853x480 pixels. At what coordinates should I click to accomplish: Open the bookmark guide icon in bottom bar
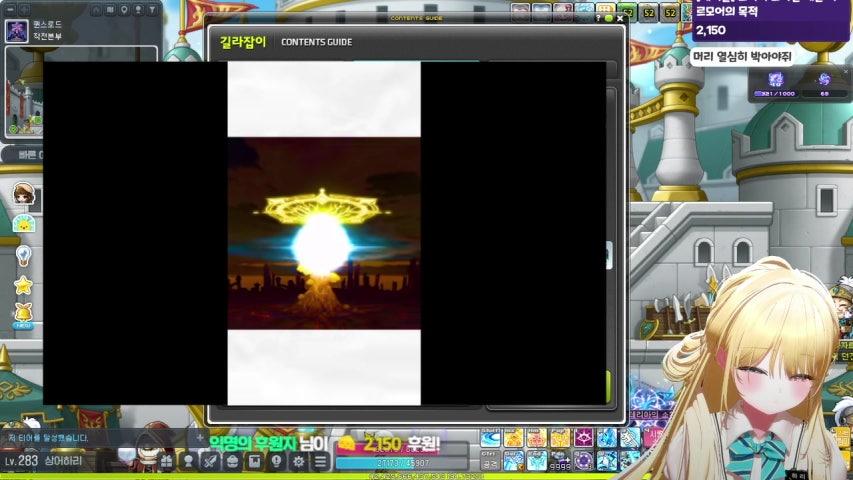coord(254,462)
